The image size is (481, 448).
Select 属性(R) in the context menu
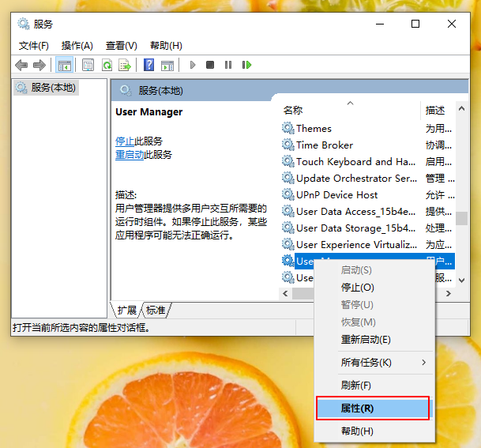point(357,408)
